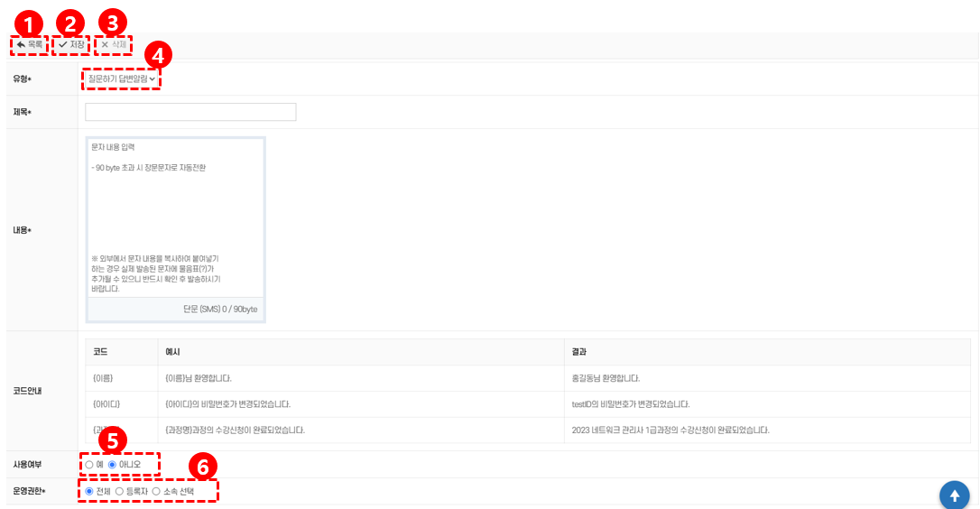This screenshot has width=980, height=509.
Task: Click the red number 4 marker badge
Action: 158,55
